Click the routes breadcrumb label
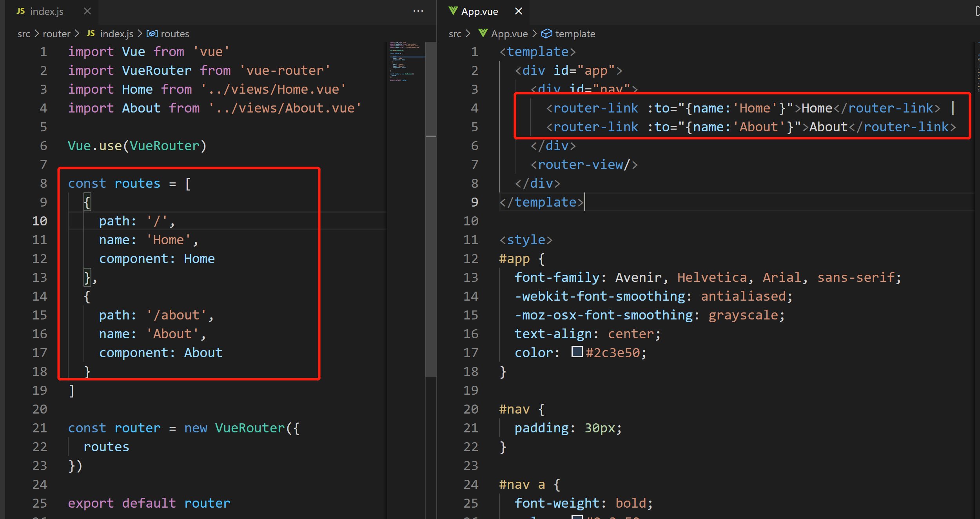Viewport: 980px width, 519px height. click(175, 34)
